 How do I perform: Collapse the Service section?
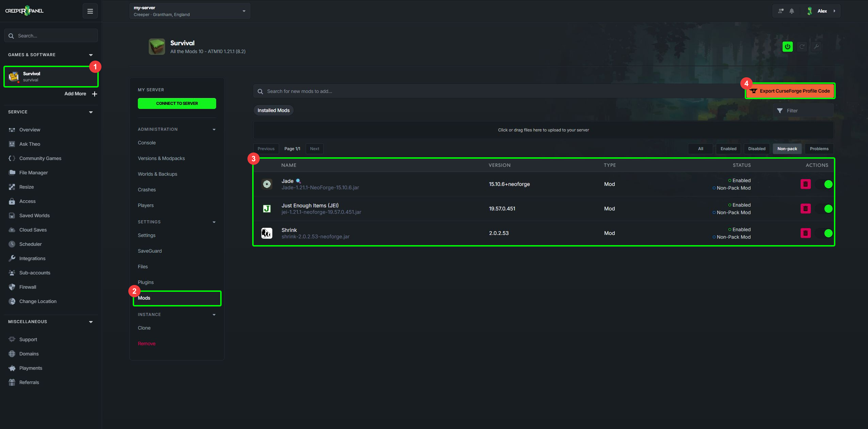coord(91,112)
